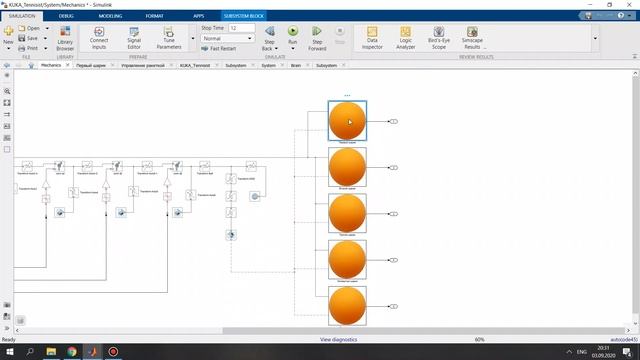The height and width of the screenshot is (360, 640).
Task: Open File Explorer from the taskbar
Action: (51, 351)
